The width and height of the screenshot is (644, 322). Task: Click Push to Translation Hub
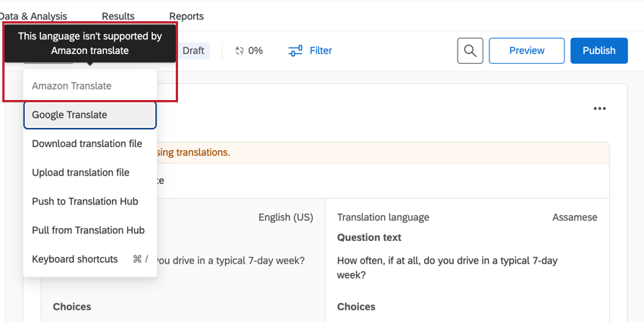point(85,202)
